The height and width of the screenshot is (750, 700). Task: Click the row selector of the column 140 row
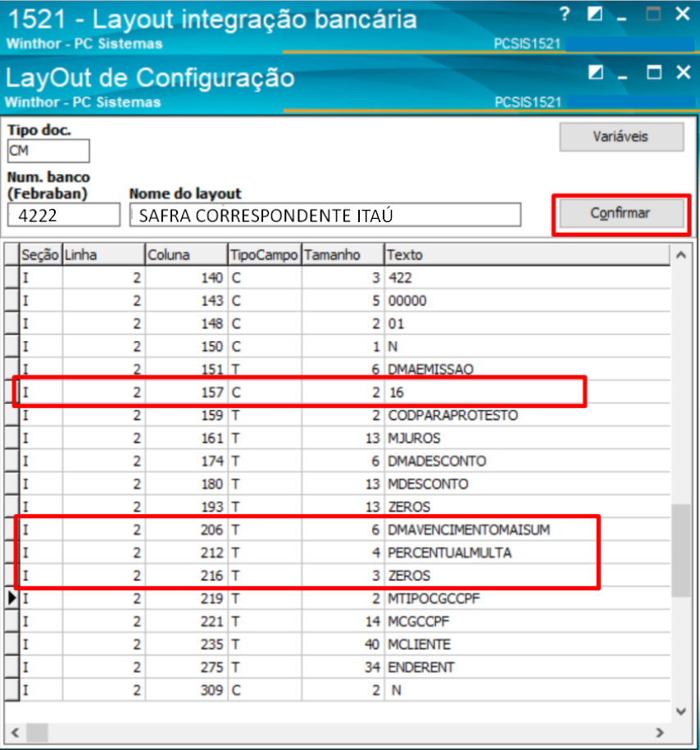tap(12, 278)
